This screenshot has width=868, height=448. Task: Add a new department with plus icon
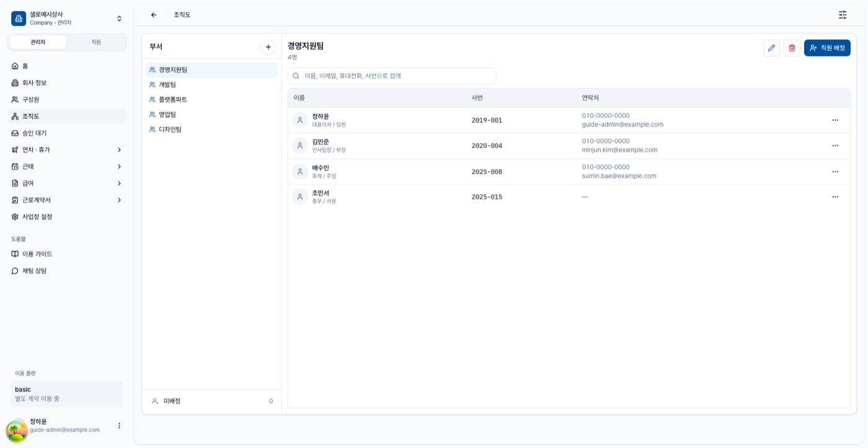pyautogui.click(x=268, y=47)
